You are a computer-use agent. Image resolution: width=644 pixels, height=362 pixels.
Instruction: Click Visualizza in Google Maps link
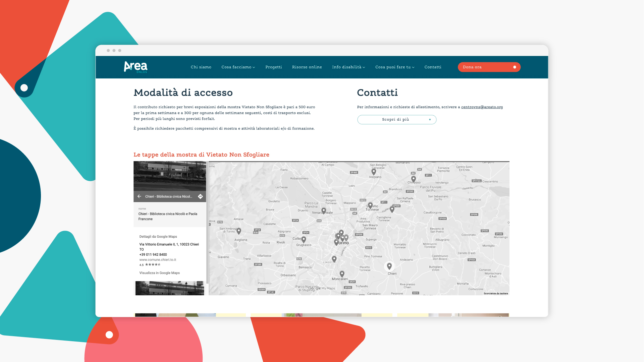[x=159, y=273]
